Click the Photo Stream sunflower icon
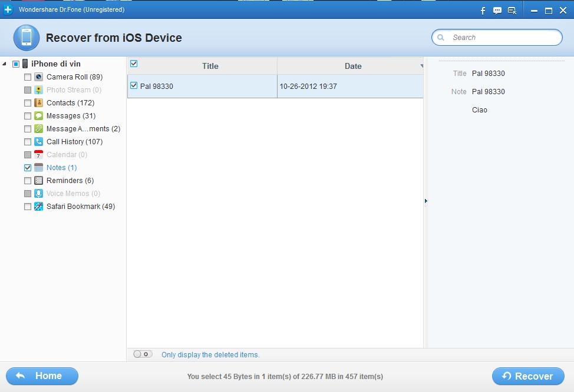The image size is (574, 392). pyautogui.click(x=38, y=90)
